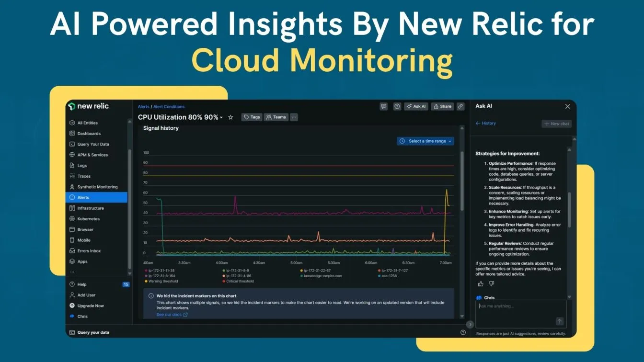Click the sidebar scroll-up arrow
The image size is (644, 362).
130,122
